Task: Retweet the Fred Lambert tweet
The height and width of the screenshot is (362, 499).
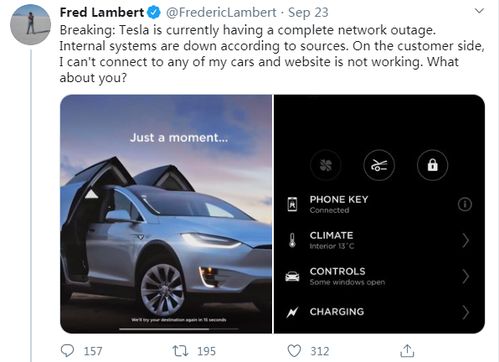Action: click(x=180, y=351)
